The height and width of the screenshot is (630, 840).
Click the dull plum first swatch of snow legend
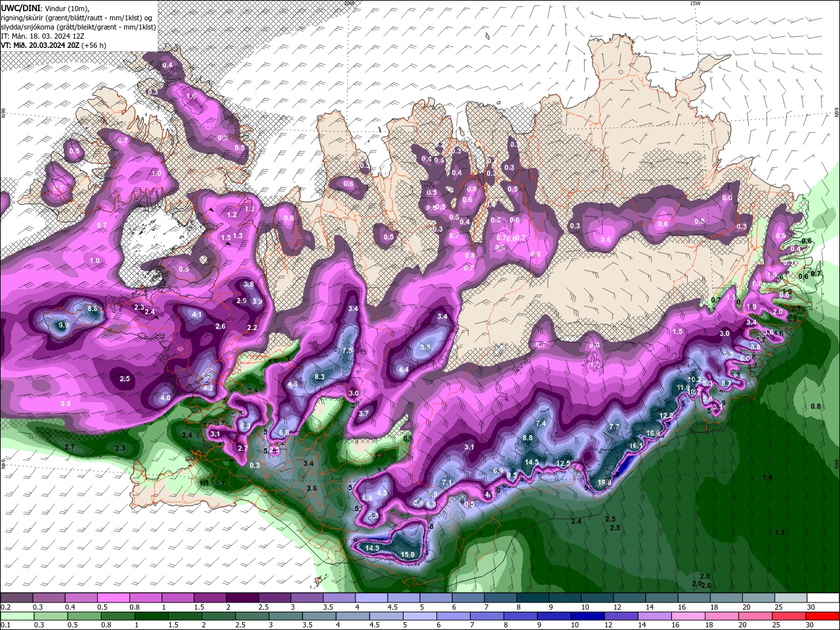(x=16, y=598)
